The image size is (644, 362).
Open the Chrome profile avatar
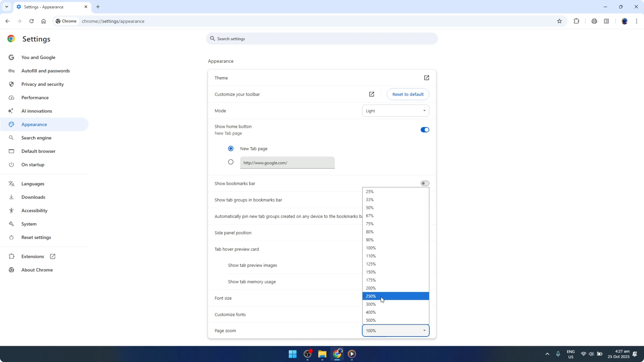(x=625, y=21)
